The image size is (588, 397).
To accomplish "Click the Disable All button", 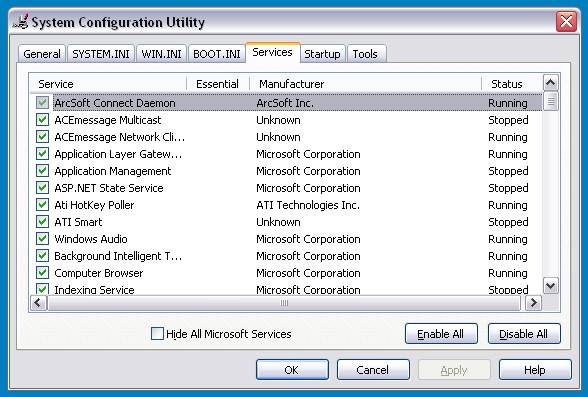I will click(524, 334).
